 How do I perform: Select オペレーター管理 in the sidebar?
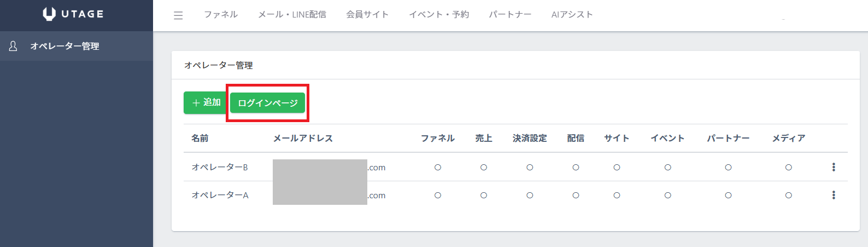click(x=64, y=47)
